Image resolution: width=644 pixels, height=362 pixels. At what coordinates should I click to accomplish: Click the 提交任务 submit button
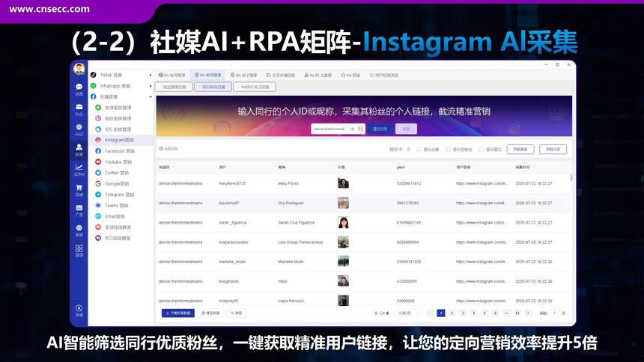(378, 129)
